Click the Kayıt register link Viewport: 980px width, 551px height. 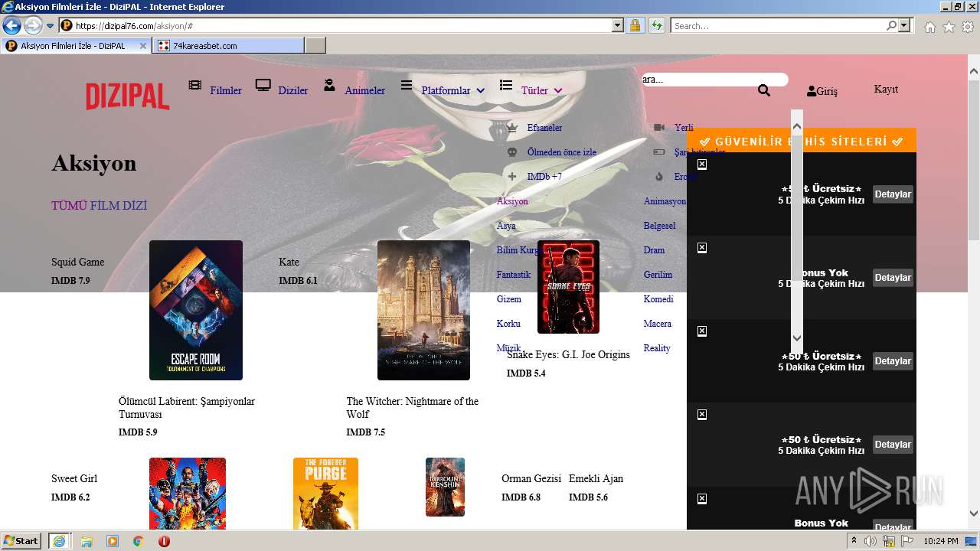886,90
